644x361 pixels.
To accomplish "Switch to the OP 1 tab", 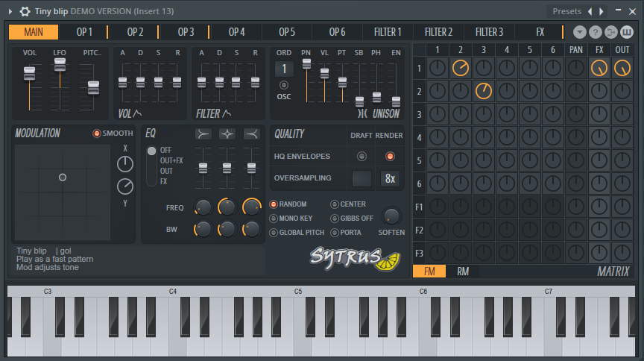I will [x=84, y=31].
